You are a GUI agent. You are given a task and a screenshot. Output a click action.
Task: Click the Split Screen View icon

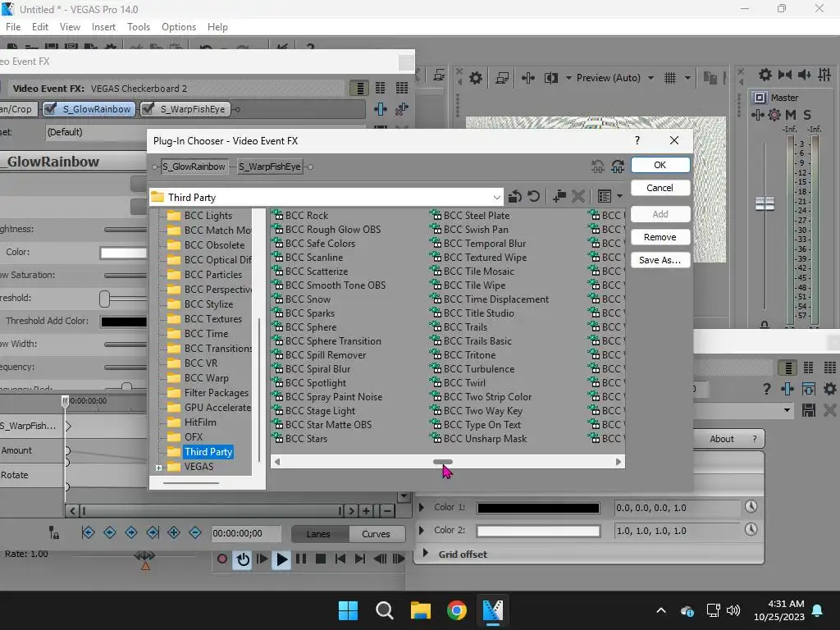(x=550, y=78)
